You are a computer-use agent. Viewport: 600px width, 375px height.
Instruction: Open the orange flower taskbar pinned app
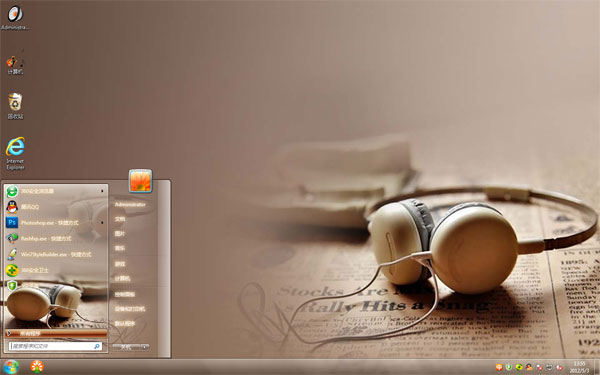point(37,367)
